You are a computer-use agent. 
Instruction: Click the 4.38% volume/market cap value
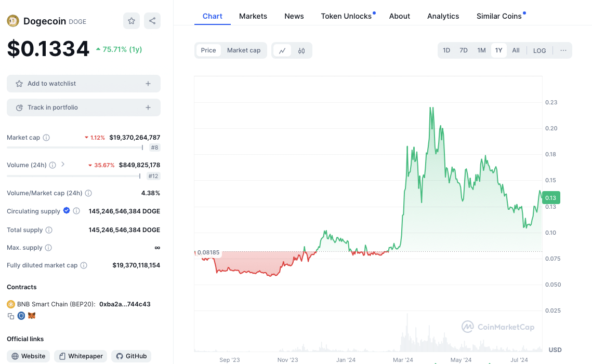point(151,193)
